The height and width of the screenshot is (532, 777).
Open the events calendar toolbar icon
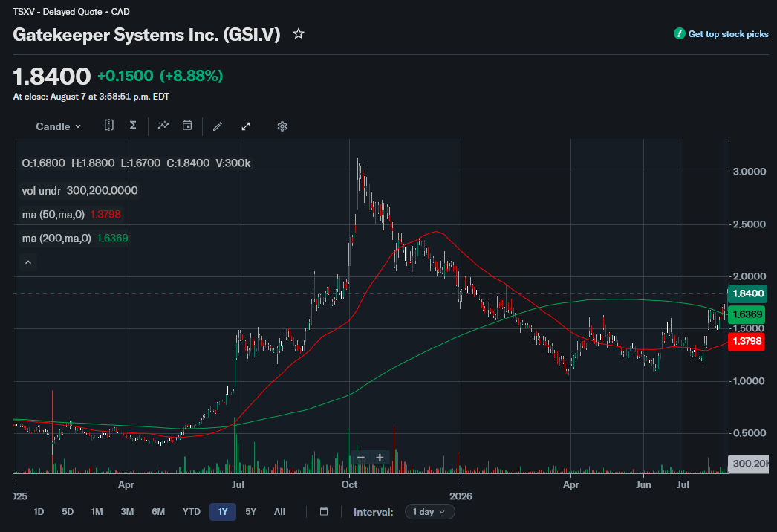(186, 126)
